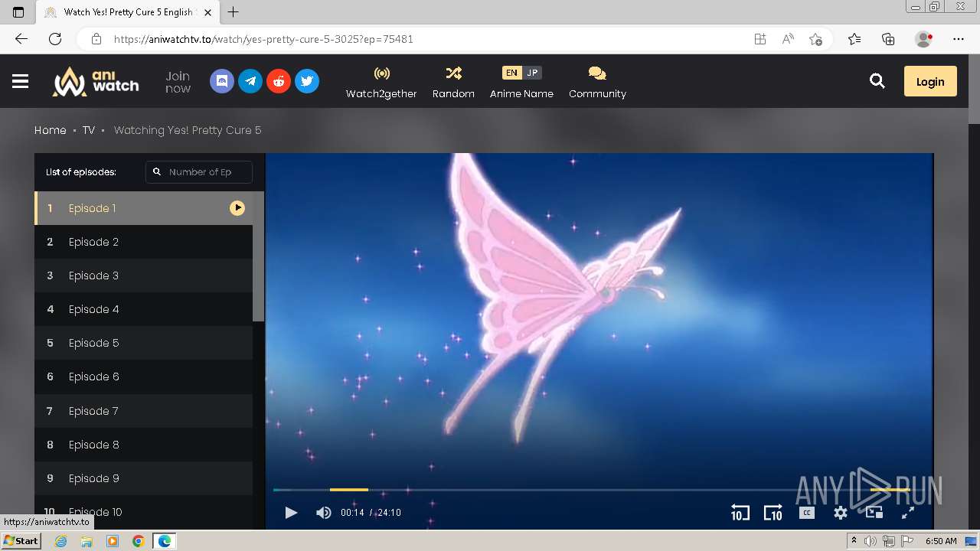Image resolution: width=980 pixels, height=551 pixels.
Task: Skip forward 10 seconds
Action: click(773, 513)
